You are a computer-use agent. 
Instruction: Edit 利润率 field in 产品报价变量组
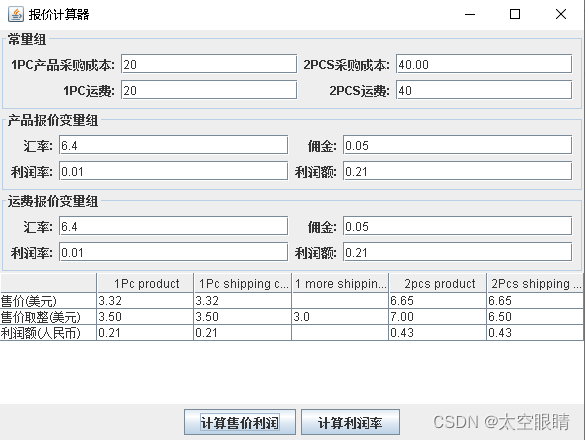pos(173,171)
